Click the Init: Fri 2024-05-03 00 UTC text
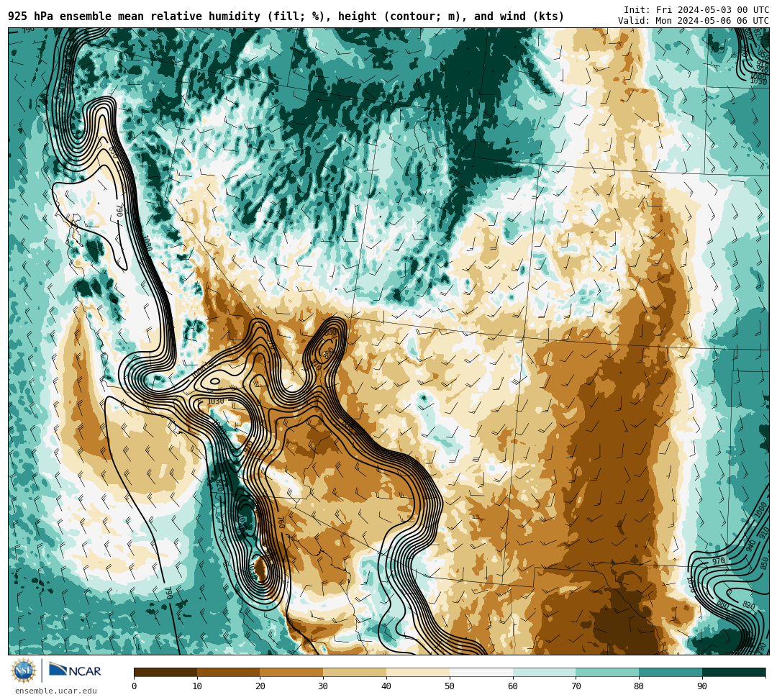777x700 pixels. (x=696, y=10)
